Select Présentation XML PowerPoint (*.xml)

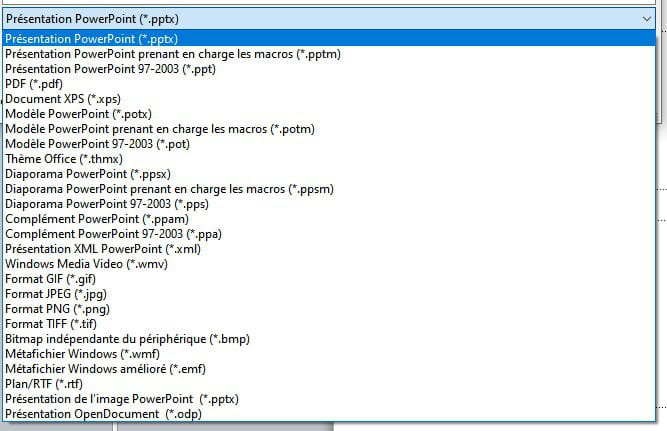pos(329,249)
